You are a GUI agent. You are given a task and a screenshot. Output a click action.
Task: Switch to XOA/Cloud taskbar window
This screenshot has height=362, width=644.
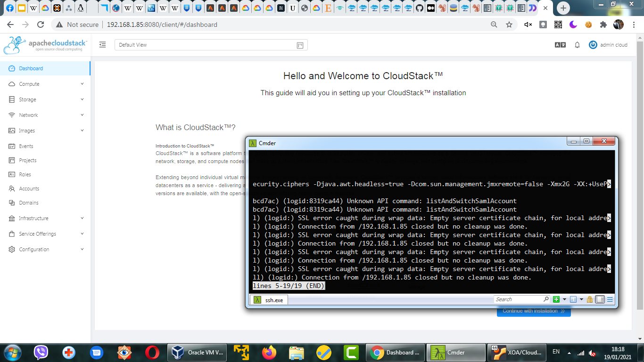click(517, 352)
